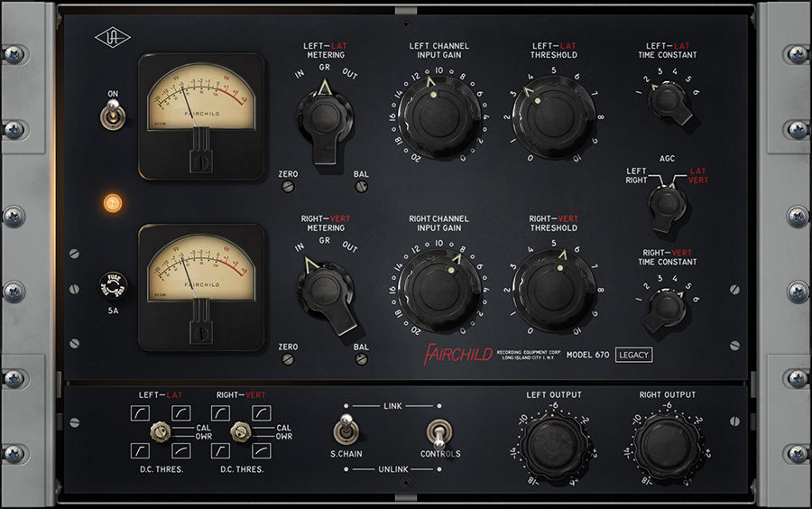Click the Right-Vert Threshold knob
Viewport: 812px width, 509px height.
pos(554,290)
